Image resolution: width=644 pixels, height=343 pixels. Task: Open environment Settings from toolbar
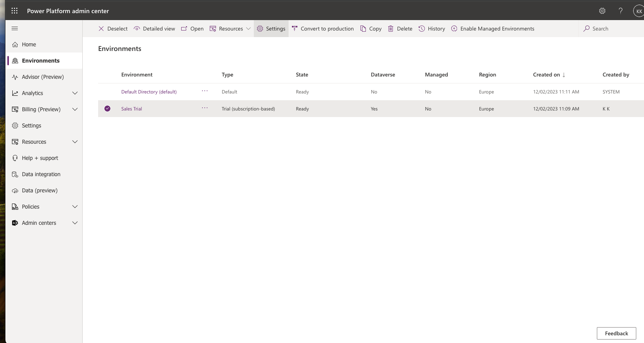click(x=271, y=29)
